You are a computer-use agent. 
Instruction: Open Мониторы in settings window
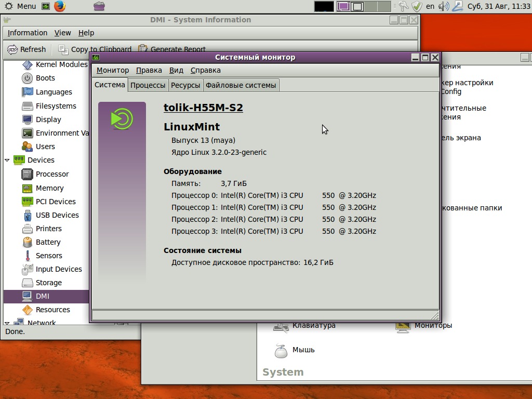click(x=424, y=326)
